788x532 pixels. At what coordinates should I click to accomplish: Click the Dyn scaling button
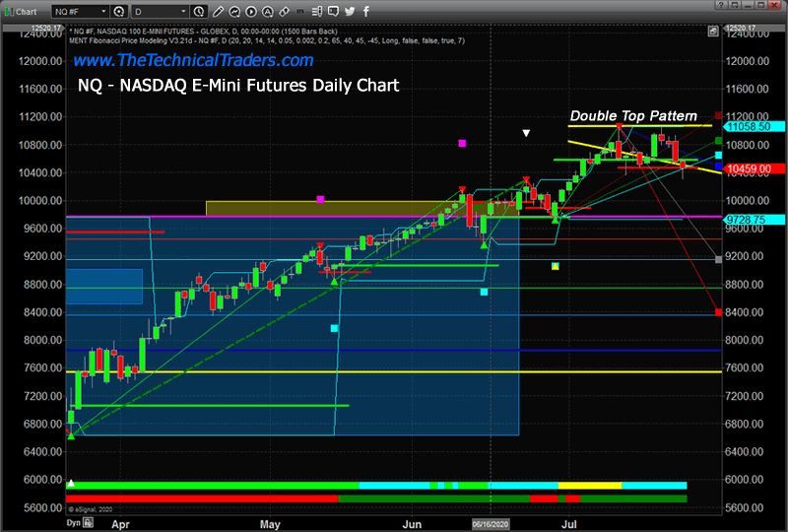tap(73, 523)
